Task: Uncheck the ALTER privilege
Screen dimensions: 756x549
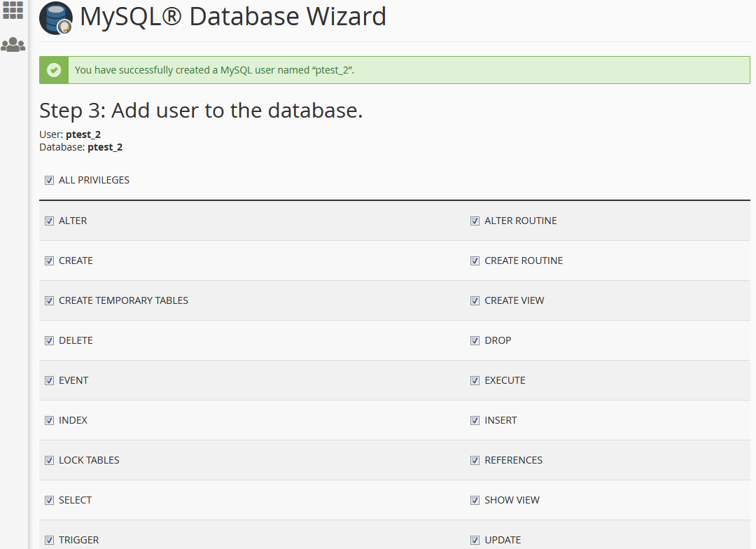Action: click(49, 221)
